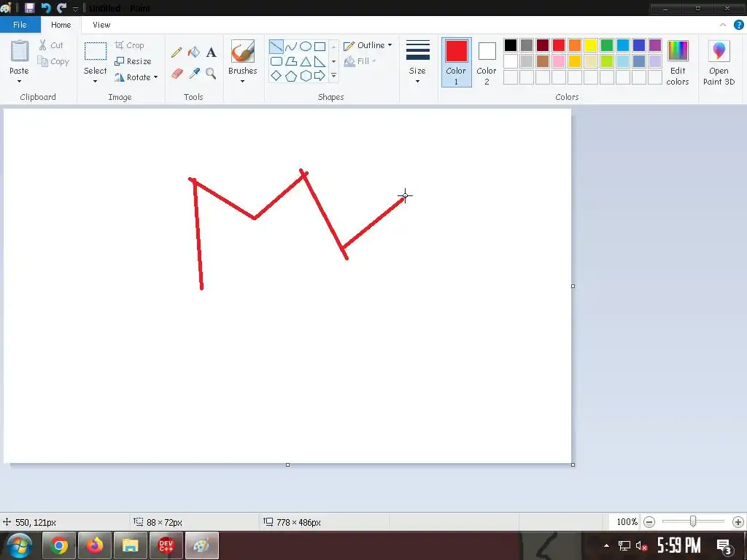The height and width of the screenshot is (560, 747).
Task: Collapse the ribbon with the chevron
Action: pyautogui.click(x=723, y=25)
